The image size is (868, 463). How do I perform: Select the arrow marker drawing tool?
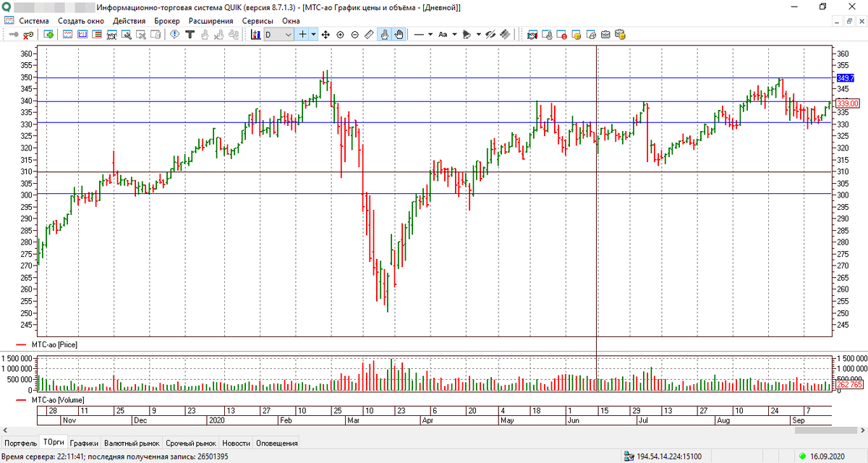click(x=467, y=34)
